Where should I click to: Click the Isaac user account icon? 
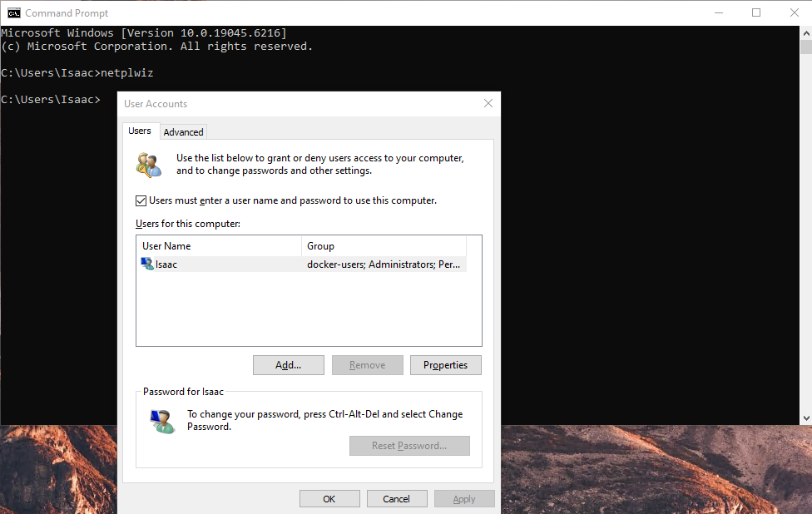tap(147, 264)
